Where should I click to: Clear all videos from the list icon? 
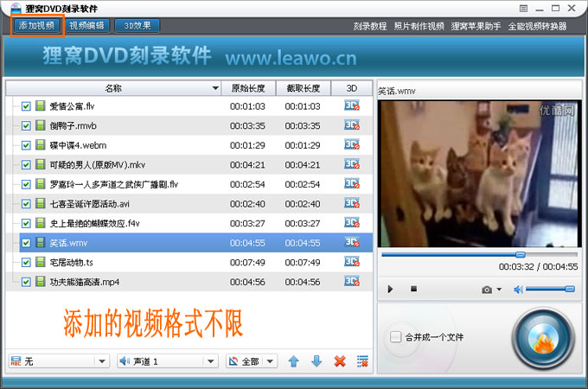pyautogui.click(x=362, y=361)
